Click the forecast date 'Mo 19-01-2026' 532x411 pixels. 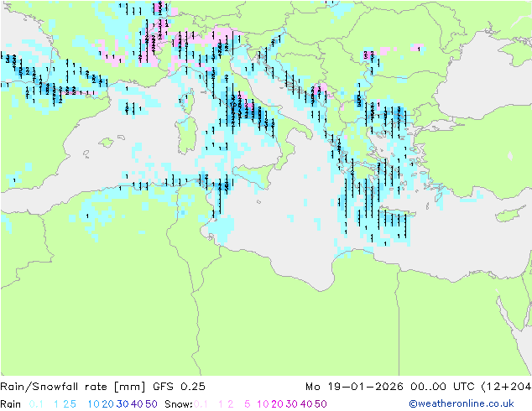354,387
